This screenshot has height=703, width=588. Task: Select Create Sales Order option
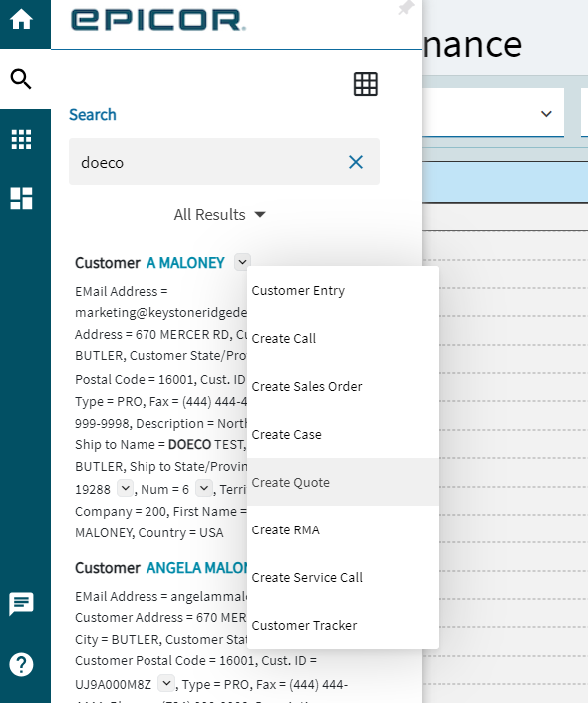pos(343,387)
